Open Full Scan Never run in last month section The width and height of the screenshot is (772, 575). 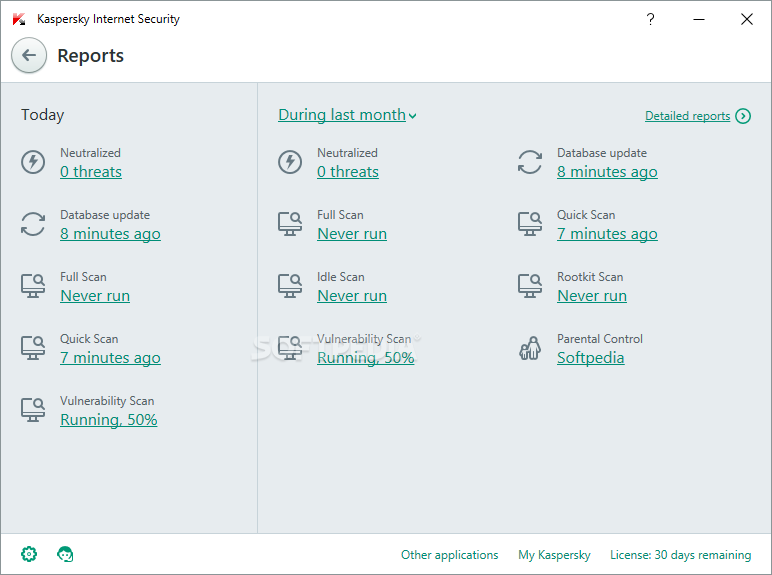tap(352, 234)
